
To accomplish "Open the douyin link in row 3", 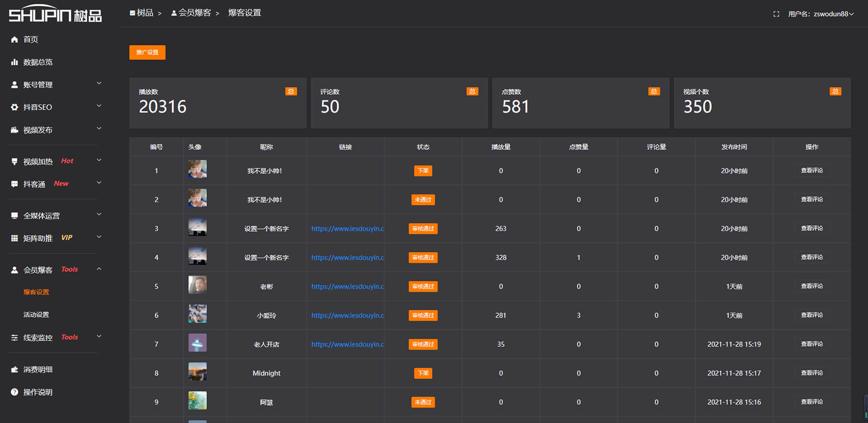I will pos(347,229).
